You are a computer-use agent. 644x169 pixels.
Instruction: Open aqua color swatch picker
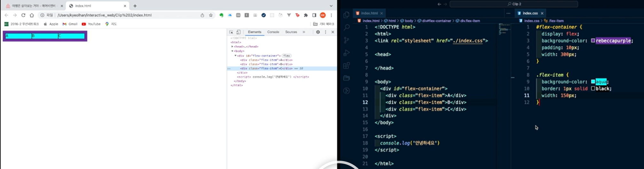click(593, 82)
